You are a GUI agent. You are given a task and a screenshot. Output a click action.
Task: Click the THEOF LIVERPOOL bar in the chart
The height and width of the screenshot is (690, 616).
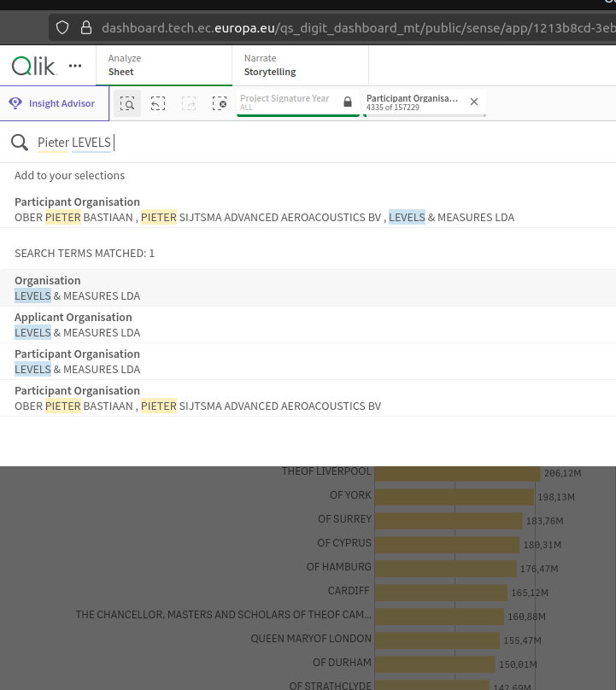tap(457, 473)
